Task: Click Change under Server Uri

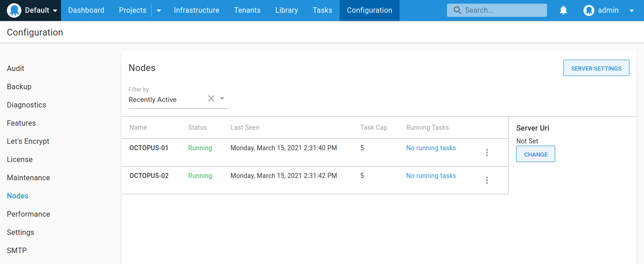Action: click(536, 154)
